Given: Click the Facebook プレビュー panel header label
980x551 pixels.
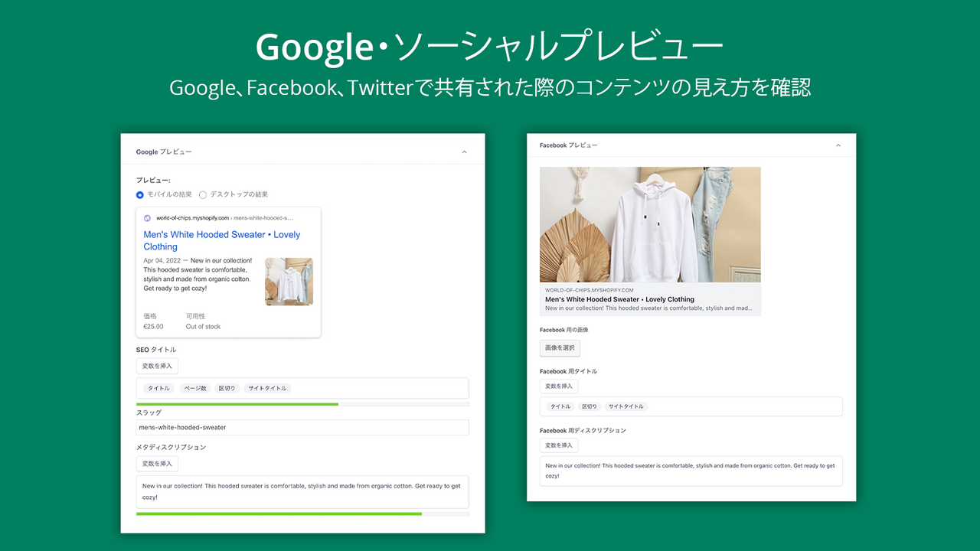Looking at the screenshot, I should 569,145.
